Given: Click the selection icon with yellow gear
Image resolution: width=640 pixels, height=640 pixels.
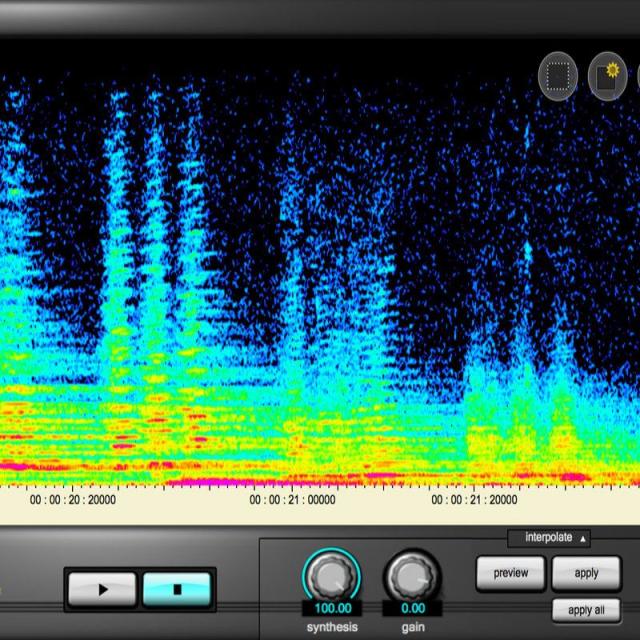Looking at the screenshot, I should (x=607, y=76).
